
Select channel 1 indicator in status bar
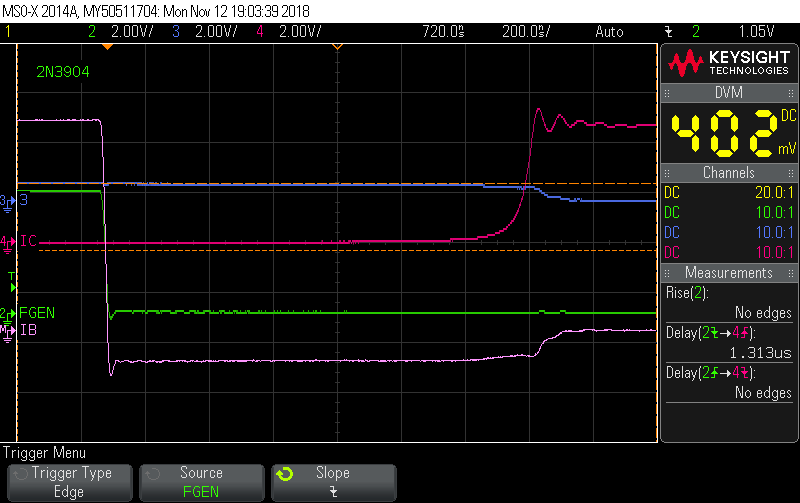pyautogui.click(x=8, y=32)
